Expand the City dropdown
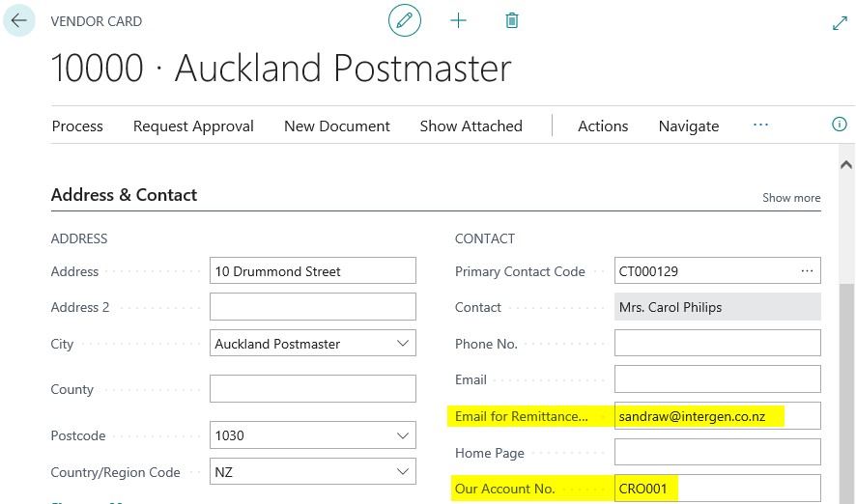 [x=403, y=343]
